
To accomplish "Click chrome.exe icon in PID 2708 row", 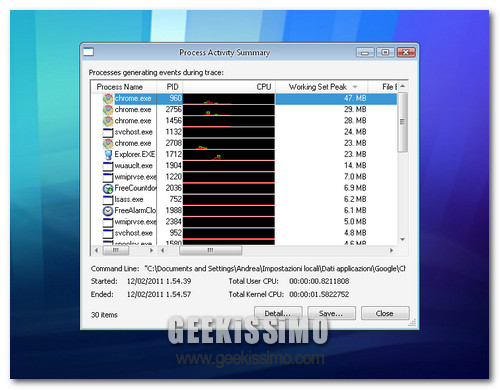I will (108, 143).
